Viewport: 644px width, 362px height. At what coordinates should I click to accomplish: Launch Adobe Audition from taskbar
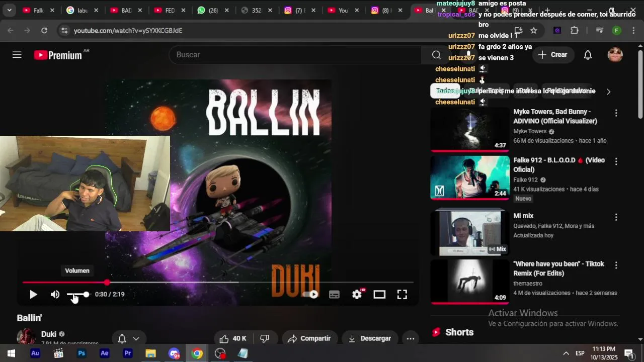pyautogui.click(x=35, y=353)
